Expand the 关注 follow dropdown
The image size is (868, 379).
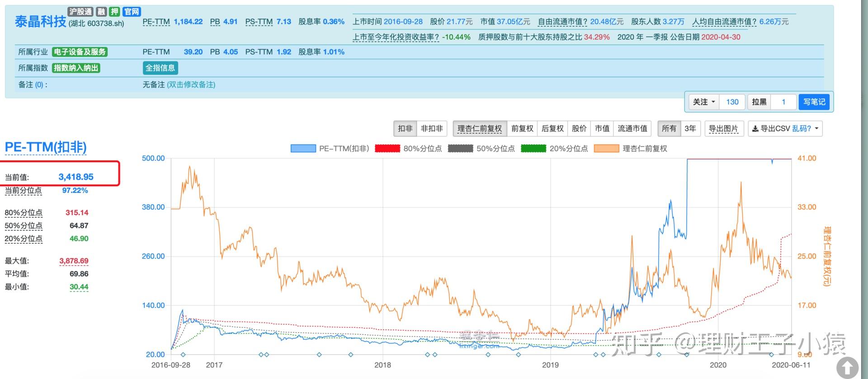point(704,102)
